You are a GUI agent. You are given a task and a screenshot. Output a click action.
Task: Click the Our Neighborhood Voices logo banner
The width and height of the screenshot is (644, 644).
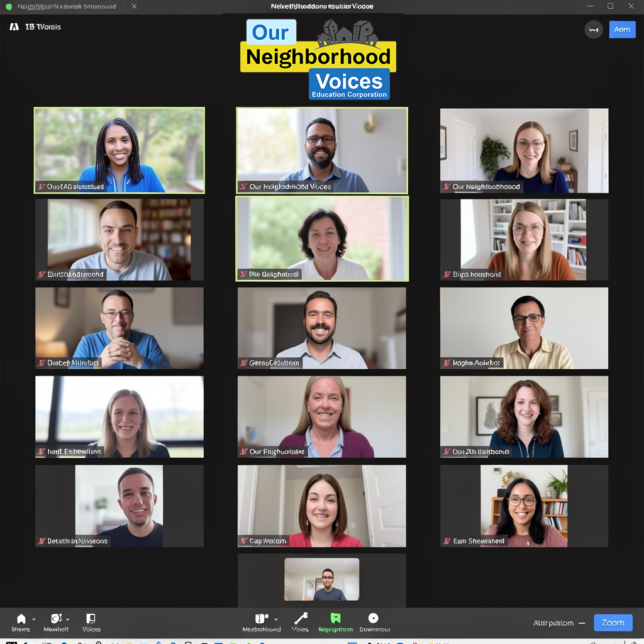(318, 60)
